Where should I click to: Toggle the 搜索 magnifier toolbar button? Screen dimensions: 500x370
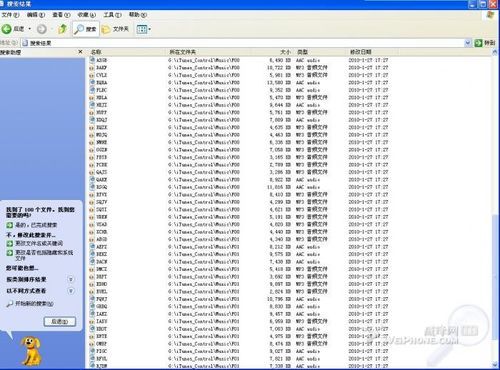click(x=86, y=29)
